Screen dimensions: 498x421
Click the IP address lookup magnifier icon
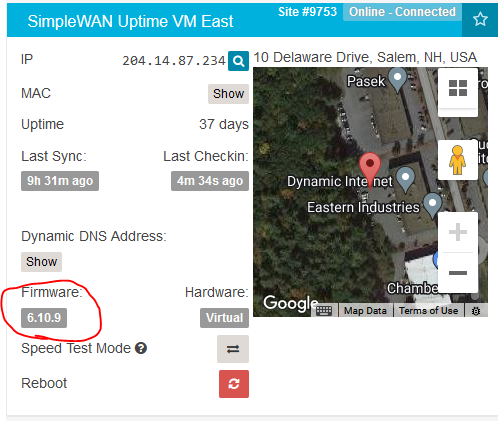click(238, 61)
